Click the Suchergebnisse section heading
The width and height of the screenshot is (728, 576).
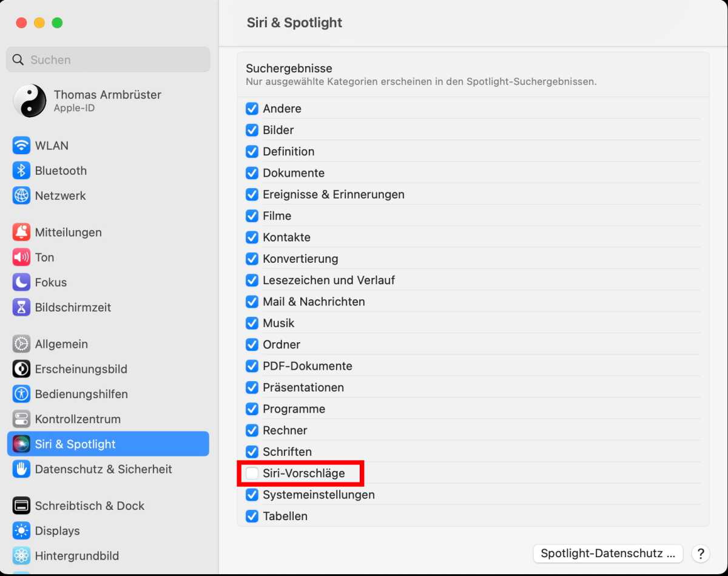tap(289, 69)
